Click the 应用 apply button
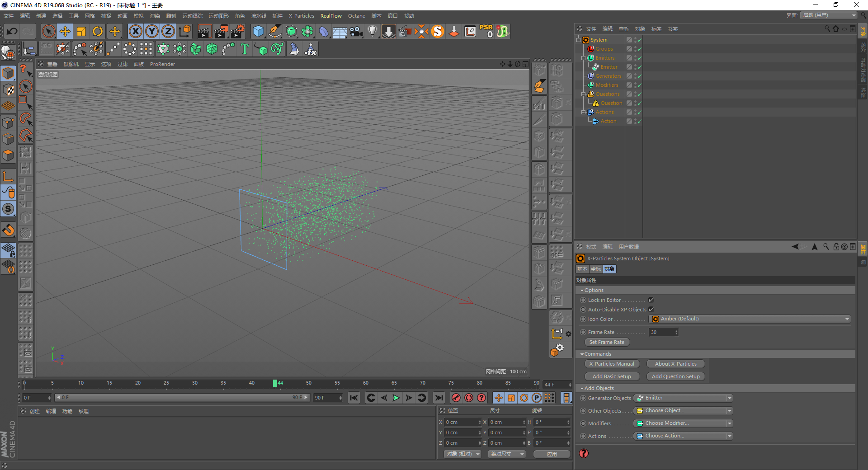The height and width of the screenshot is (470, 868). 552,454
